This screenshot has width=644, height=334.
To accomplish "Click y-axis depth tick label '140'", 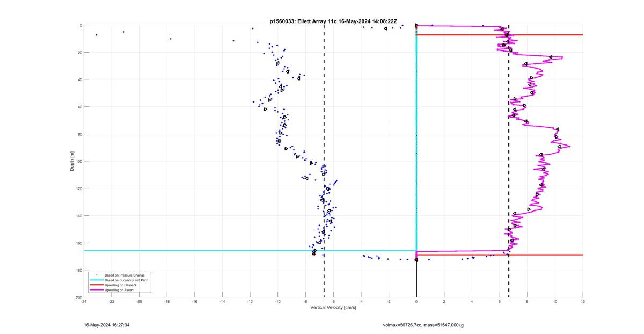I will tap(78, 216).
